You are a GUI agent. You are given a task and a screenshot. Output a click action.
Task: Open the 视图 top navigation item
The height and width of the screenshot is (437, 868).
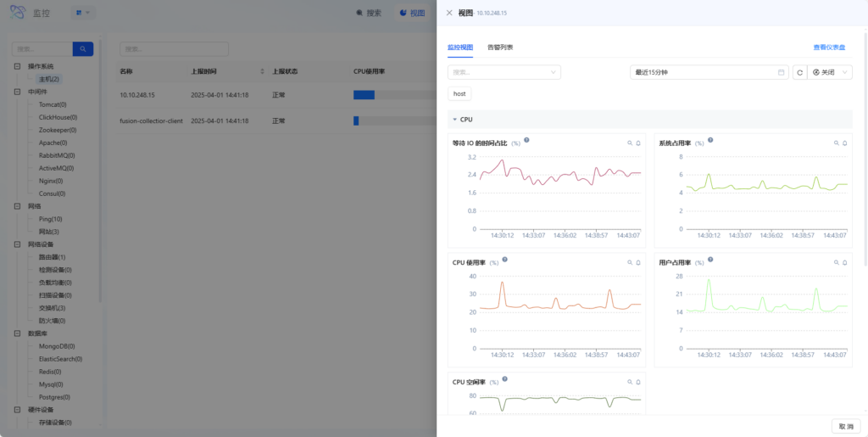[x=412, y=13]
